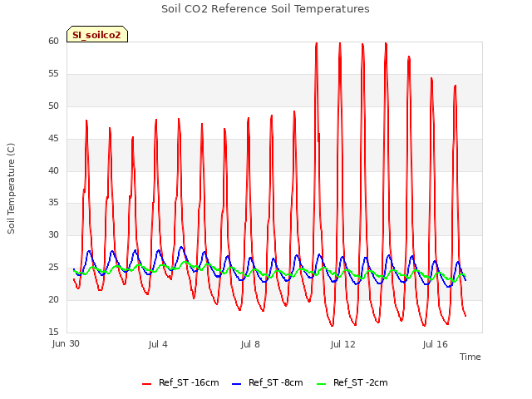
Task: Click the Jul 4 x-axis tick label
Action: 158,344
